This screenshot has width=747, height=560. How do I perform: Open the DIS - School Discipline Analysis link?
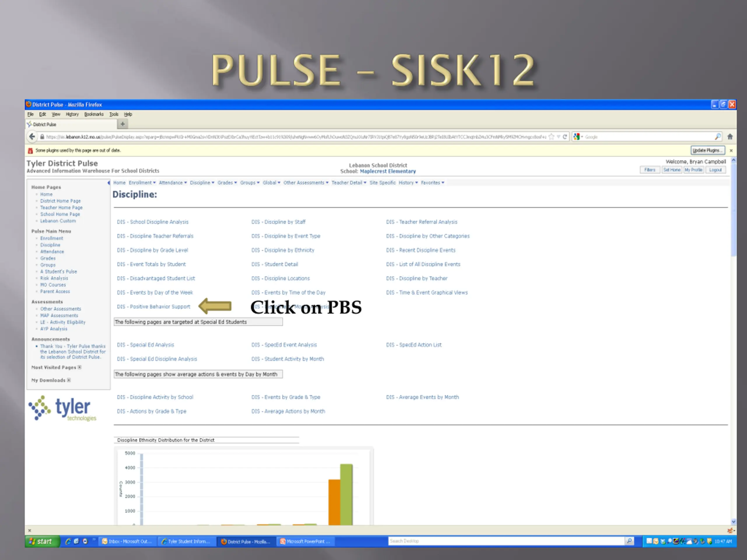pos(153,222)
